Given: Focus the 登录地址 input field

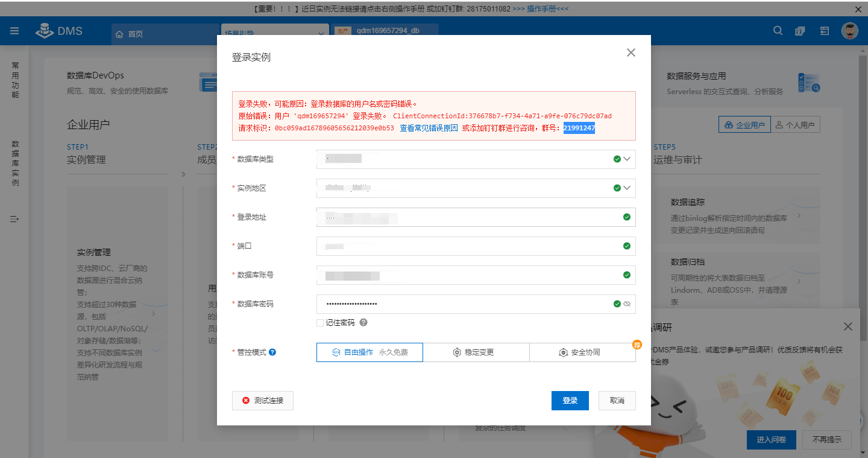Looking at the screenshot, I should pos(476,217).
